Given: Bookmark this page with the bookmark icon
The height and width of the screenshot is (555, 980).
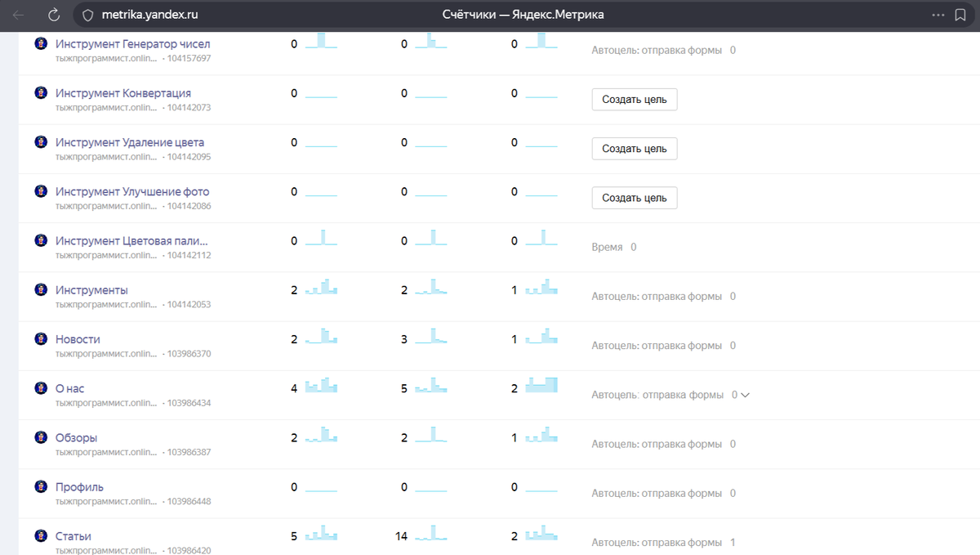Looking at the screenshot, I should [960, 15].
